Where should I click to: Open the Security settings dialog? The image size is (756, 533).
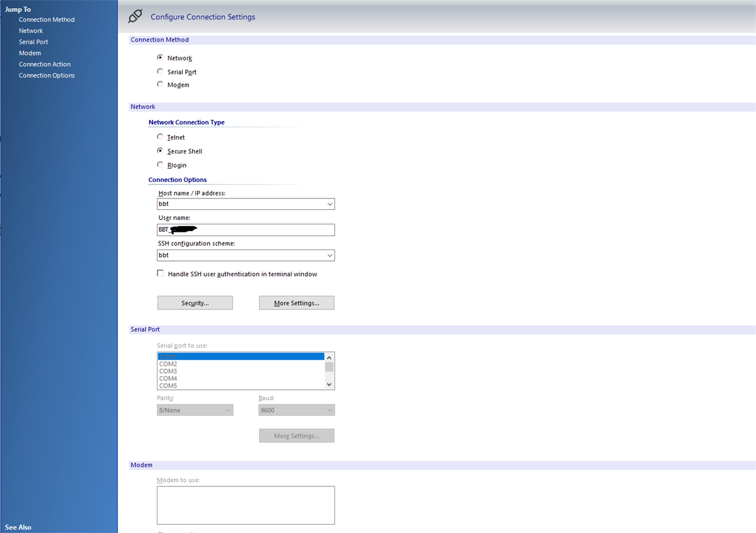pos(195,302)
